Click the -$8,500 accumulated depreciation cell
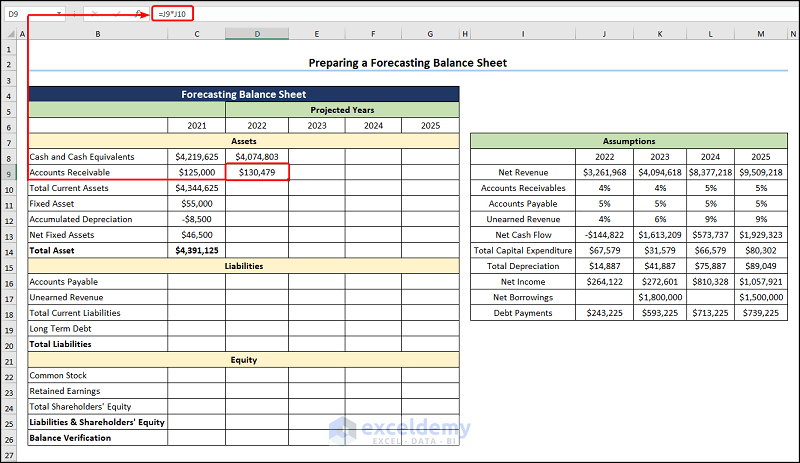 click(x=196, y=219)
